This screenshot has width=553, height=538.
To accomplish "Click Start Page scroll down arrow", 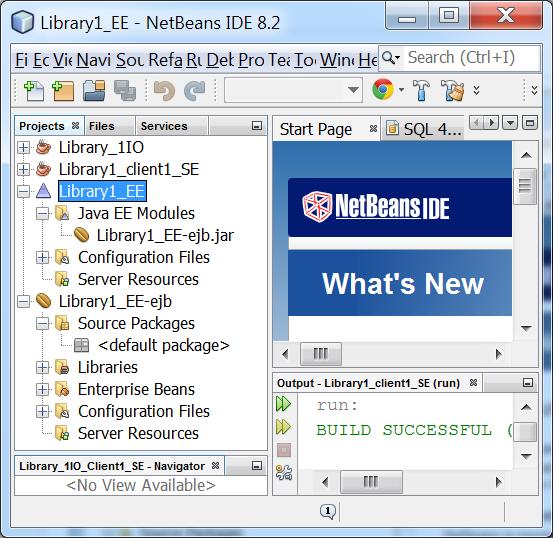I will tap(526, 328).
